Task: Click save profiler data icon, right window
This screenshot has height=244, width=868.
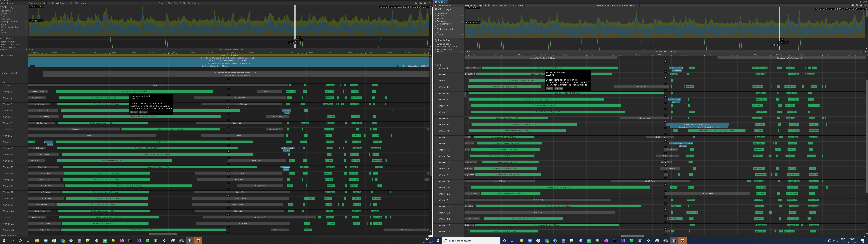Action: 857,5
